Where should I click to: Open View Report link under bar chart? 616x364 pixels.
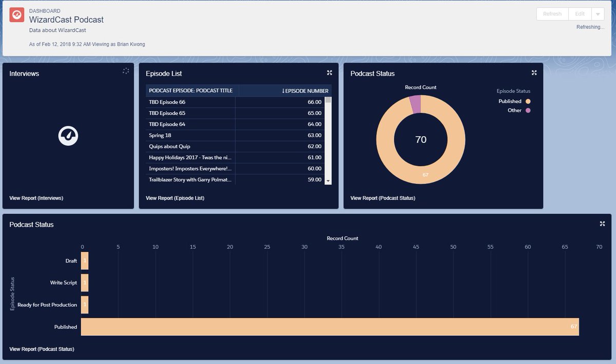coord(42,349)
